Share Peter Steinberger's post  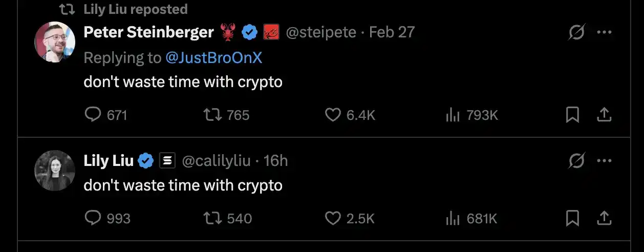click(604, 115)
